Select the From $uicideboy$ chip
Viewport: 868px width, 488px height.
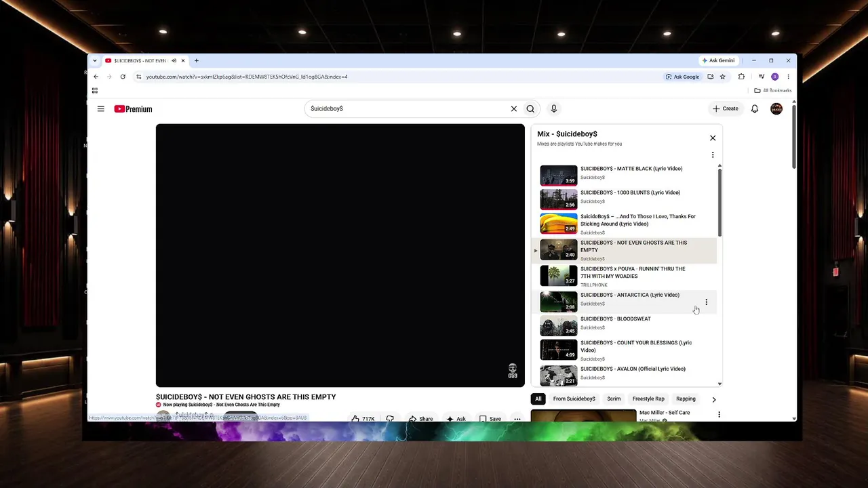pyautogui.click(x=574, y=399)
